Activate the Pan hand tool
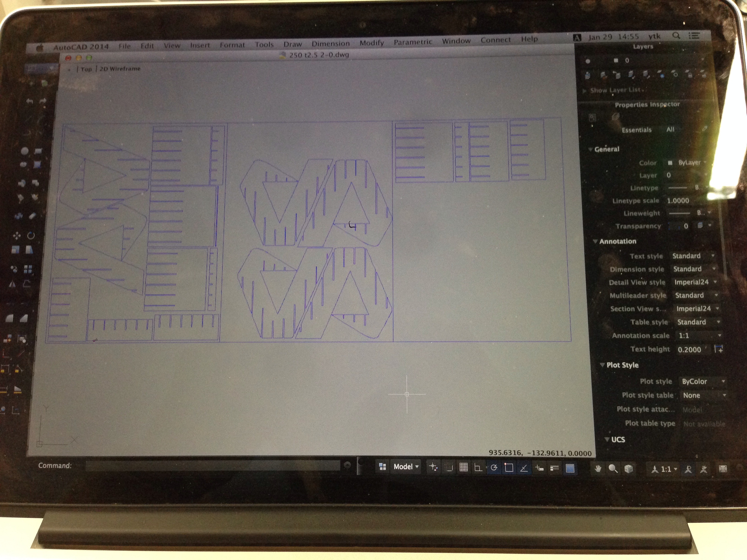The height and width of the screenshot is (560, 747). (x=598, y=468)
